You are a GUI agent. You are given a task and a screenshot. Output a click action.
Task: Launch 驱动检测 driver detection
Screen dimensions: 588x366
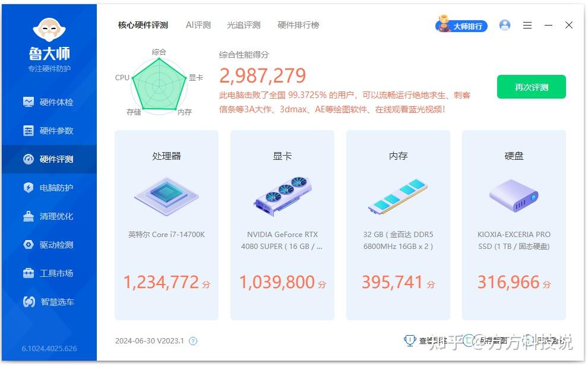[x=49, y=245]
